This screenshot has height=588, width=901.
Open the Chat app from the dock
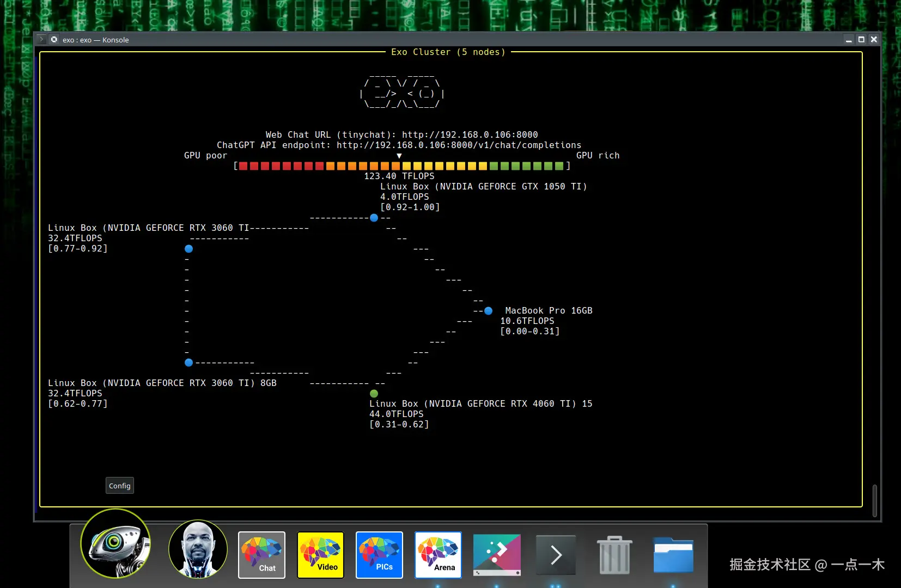(x=261, y=555)
